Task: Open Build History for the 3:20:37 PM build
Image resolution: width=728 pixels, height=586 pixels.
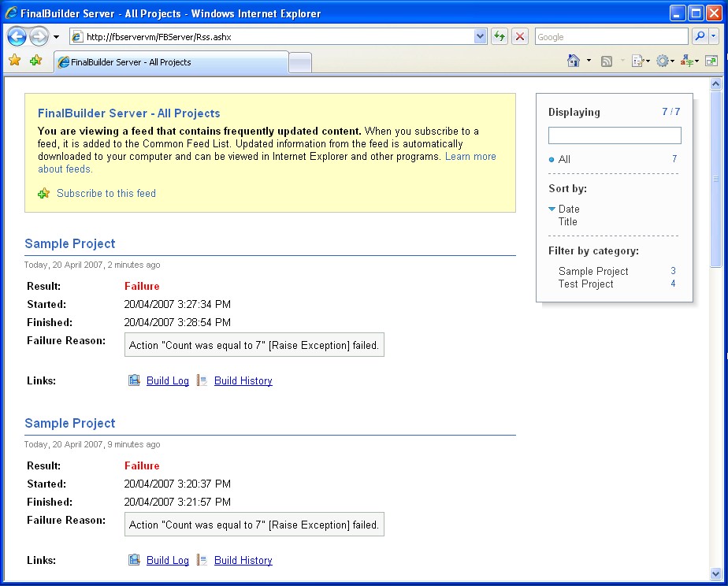Action: pos(243,560)
